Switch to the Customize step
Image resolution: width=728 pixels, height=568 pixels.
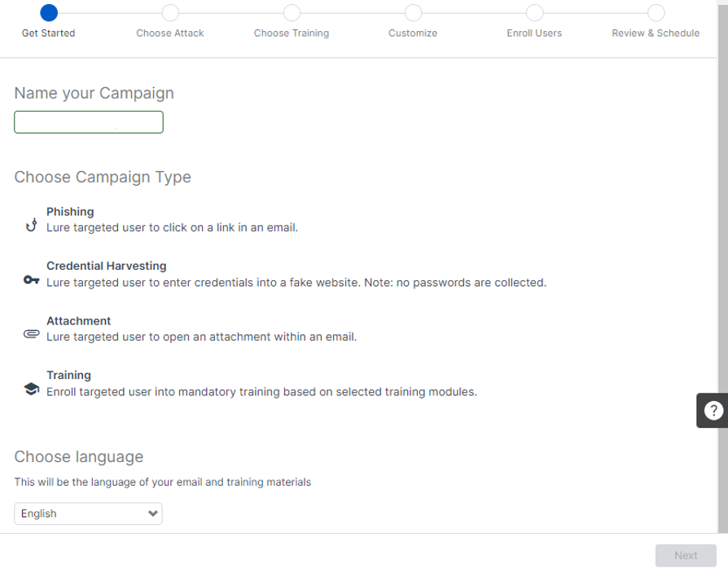pyautogui.click(x=413, y=13)
